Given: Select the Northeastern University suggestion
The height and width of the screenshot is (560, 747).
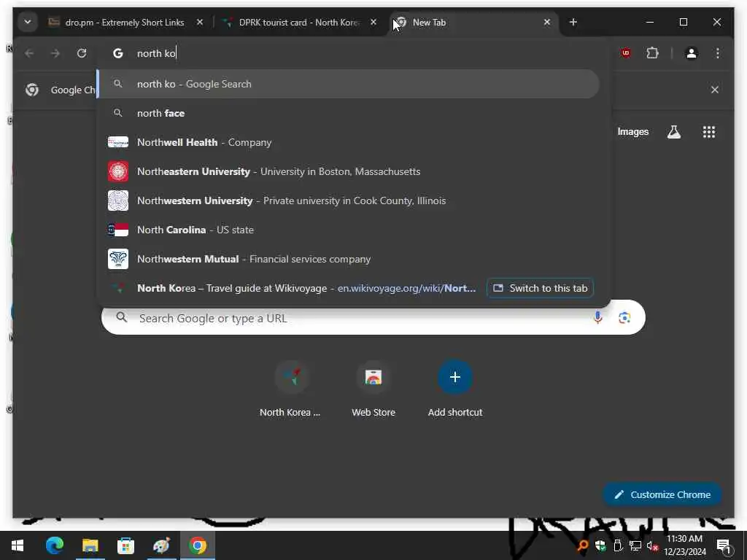Looking at the screenshot, I should (348, 171).
